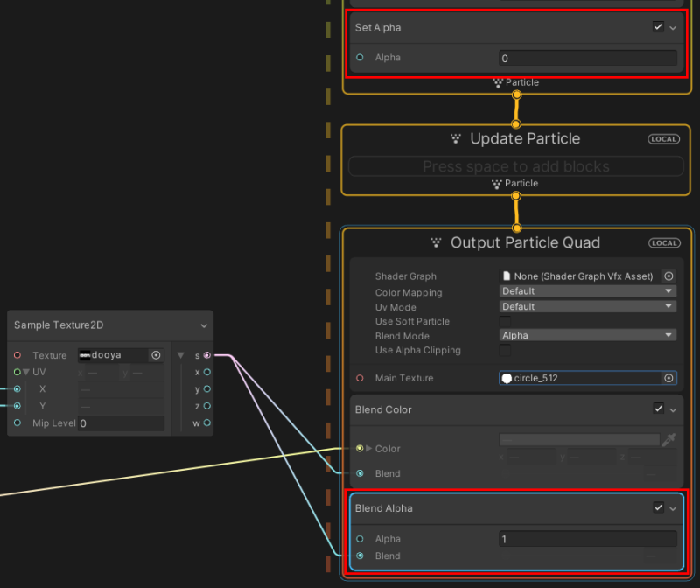Click the UV input port
Viewport: 700px width, 588px height.
[17, 372]
